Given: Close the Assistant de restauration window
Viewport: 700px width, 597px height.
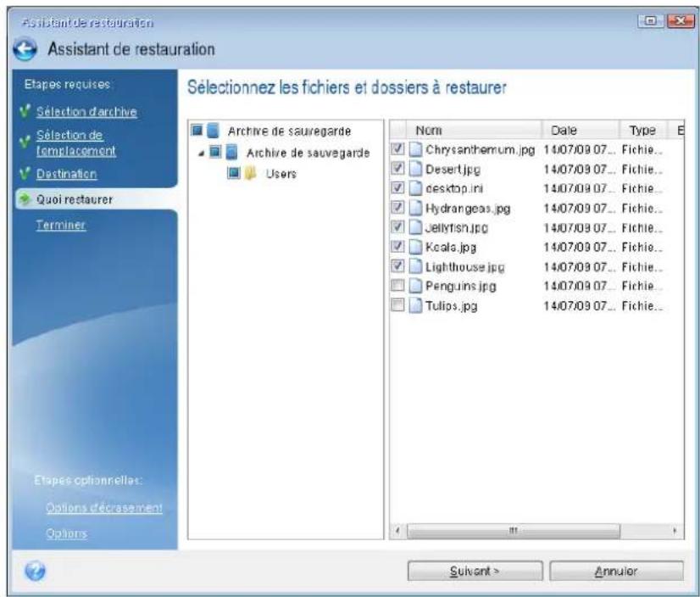Looking at the screenshot, I should (680, 20).
